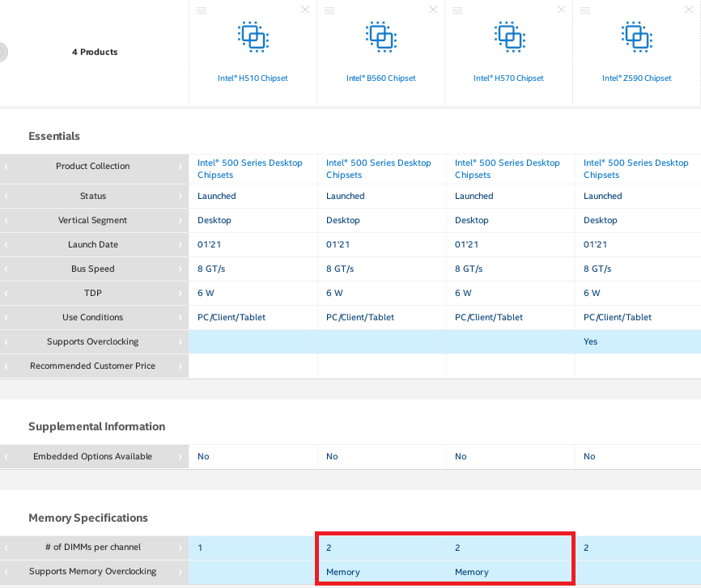Click right chevron on Product Collection row
The image size is (701, 588).
point(181,167)
